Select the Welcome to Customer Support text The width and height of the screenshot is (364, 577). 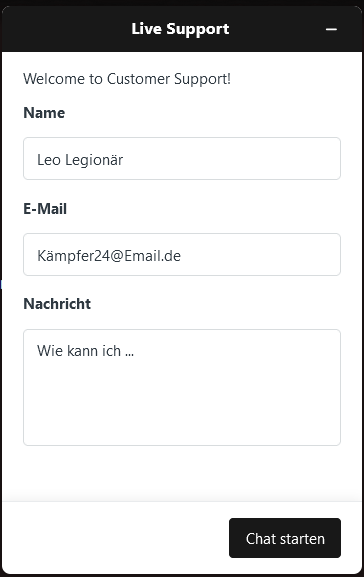127,79
